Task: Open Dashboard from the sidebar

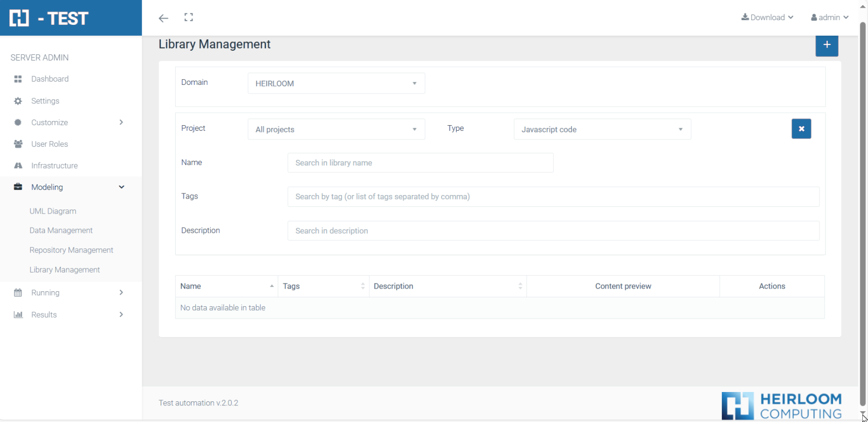Action: pos(50,79)
